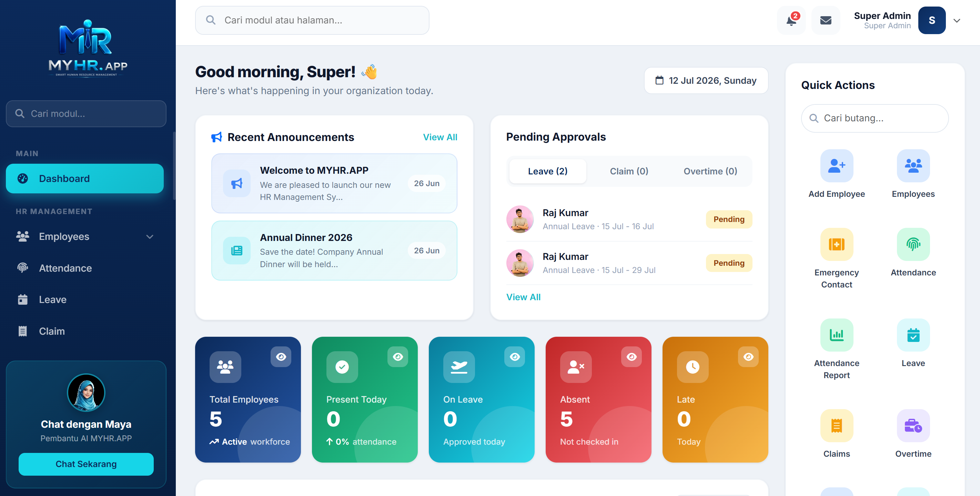Click the Total Employees people icon
This screenshot has height=496, width=980.
225,367
